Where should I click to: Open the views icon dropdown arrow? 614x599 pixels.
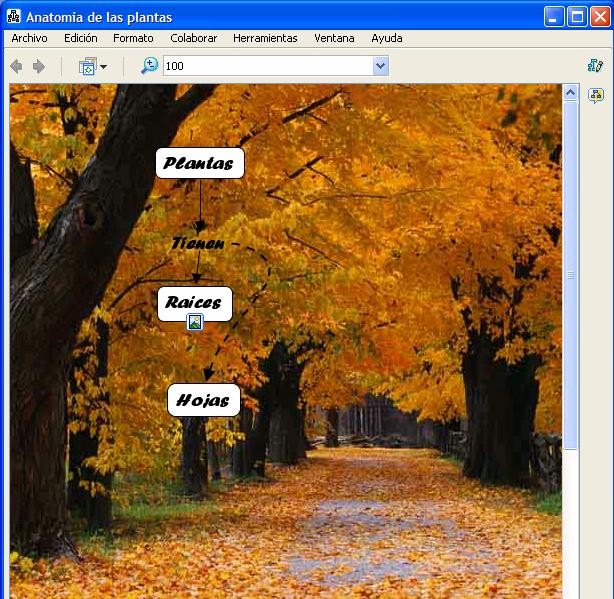click(x=103, y=67)
